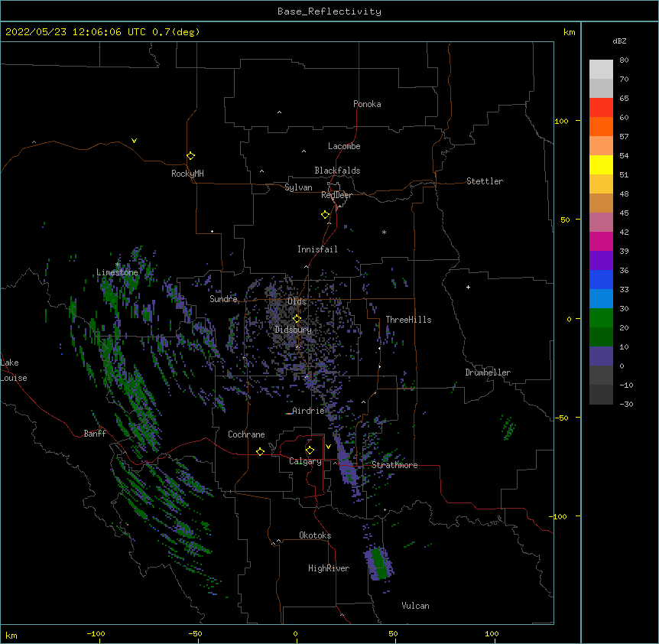Click the small green echo southeast of Drumheller
659x644 pixels.
(x=508, y=428)
